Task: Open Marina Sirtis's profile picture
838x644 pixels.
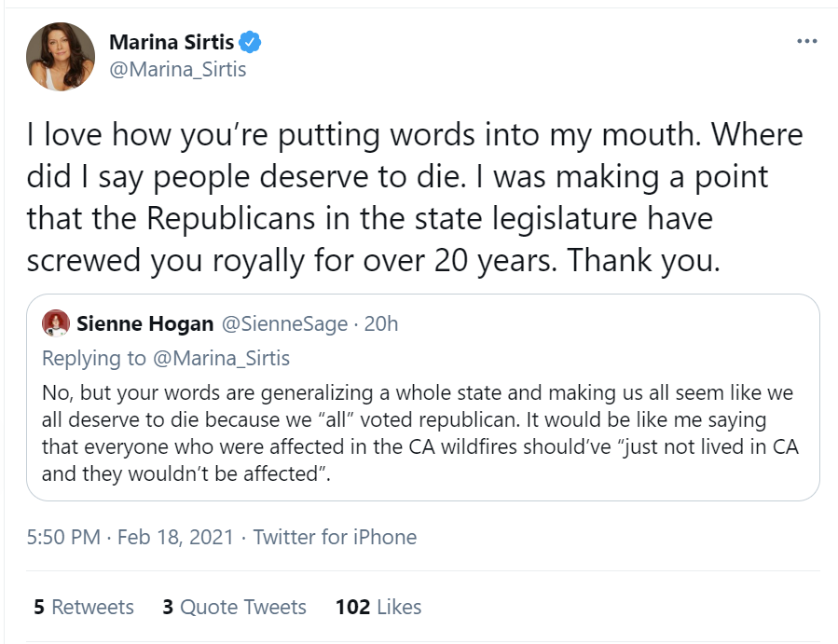Action: click(60, 57)
